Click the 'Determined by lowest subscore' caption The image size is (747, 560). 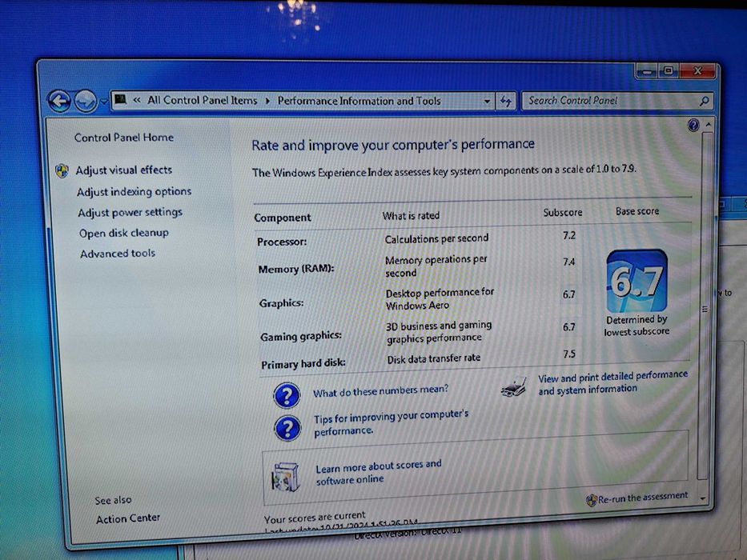[637, 326]
